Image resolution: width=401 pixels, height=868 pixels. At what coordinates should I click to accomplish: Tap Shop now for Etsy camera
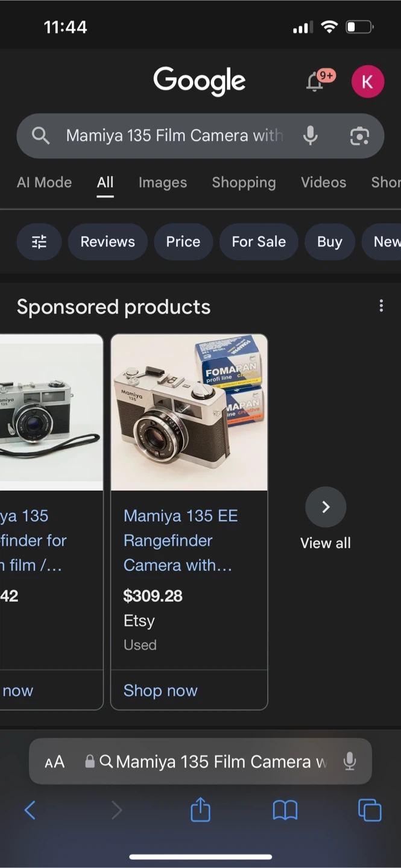click(160, 691)
